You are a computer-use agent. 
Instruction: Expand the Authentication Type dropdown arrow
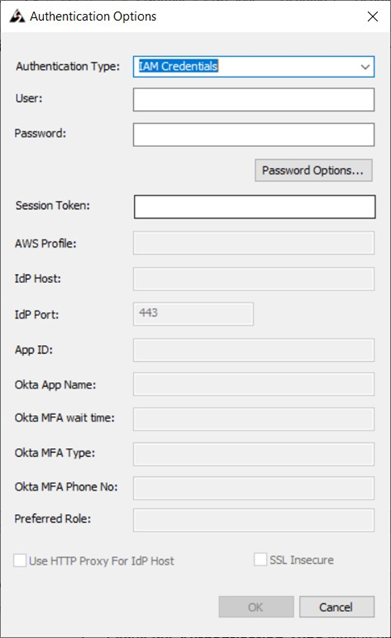[365, 67]
